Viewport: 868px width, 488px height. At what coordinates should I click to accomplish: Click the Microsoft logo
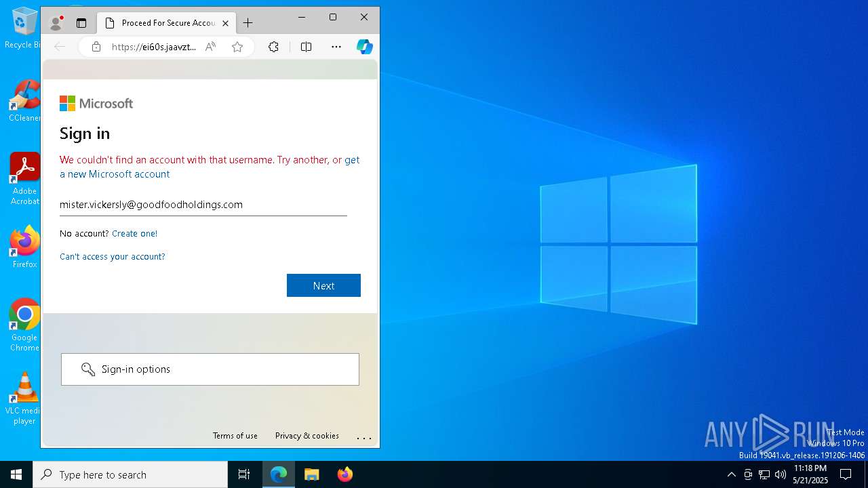click(x=96, y=103)
